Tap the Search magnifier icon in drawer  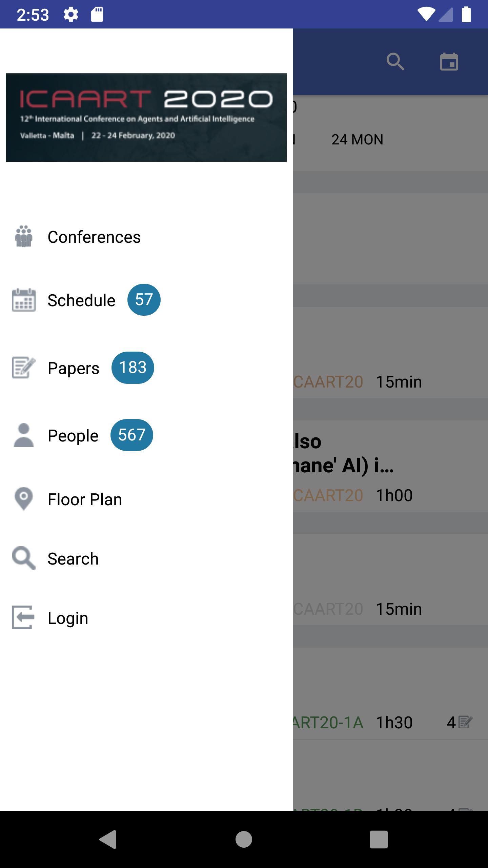24,558
